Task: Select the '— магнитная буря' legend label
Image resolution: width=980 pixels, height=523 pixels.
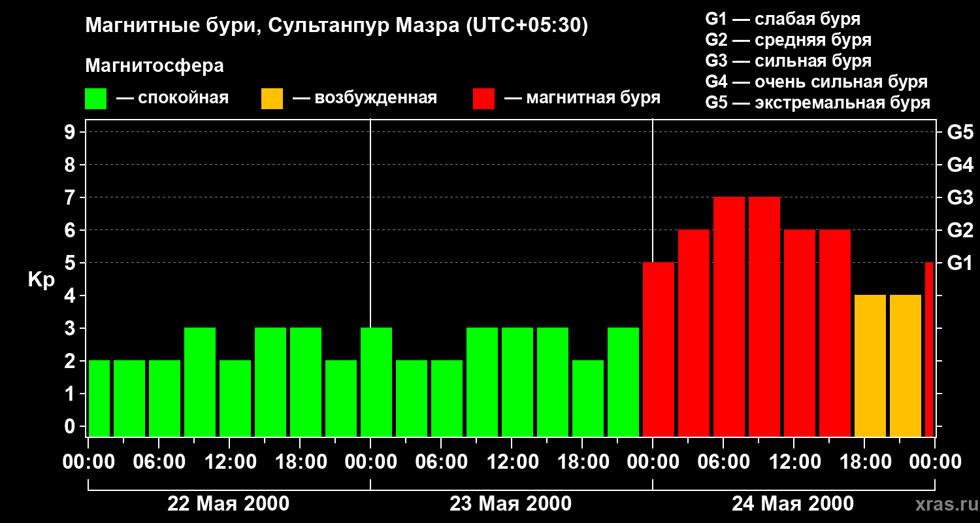Action: [x=582, y=98]
